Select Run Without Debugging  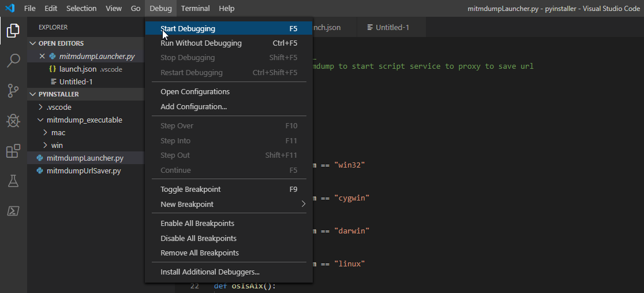tap(201, 43)
